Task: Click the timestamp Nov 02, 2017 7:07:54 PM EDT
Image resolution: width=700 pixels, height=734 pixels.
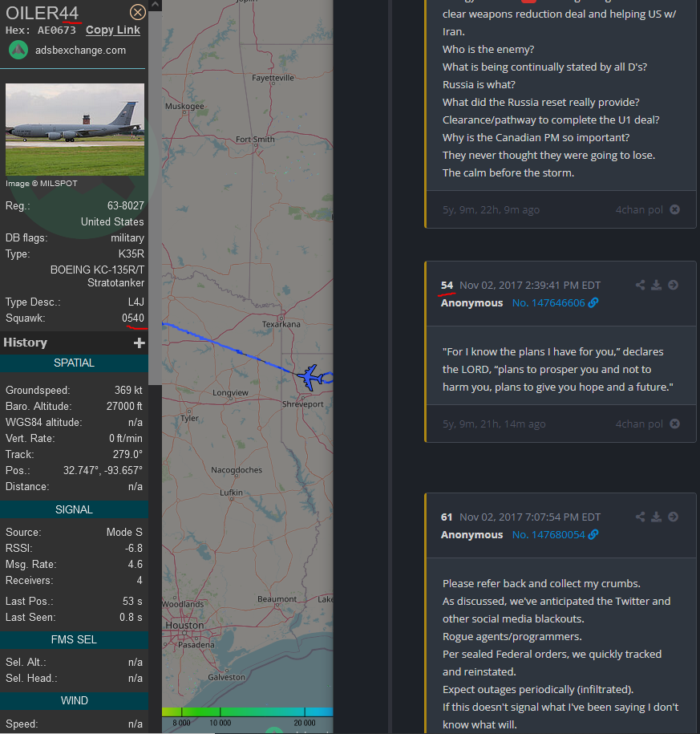Action: coord(530,517)
